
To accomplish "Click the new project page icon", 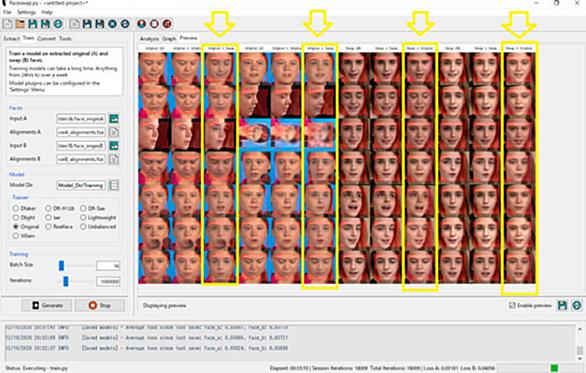I will click(x=7, y=24).
